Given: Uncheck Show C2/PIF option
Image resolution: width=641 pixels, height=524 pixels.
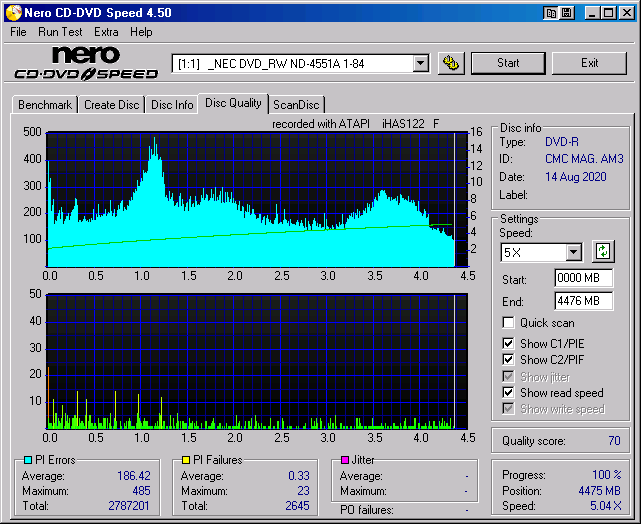Looking at the screenshot, I should (x=509, y=360).
